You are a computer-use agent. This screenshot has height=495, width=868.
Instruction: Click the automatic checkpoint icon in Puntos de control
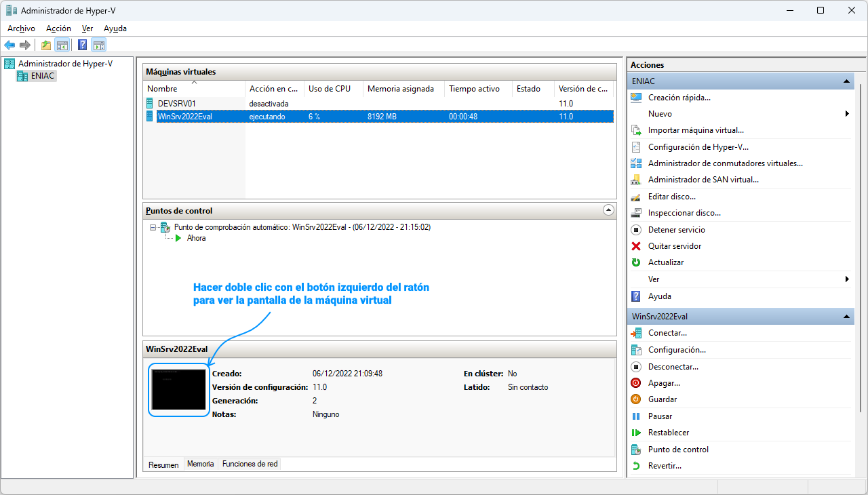(165, 227)
